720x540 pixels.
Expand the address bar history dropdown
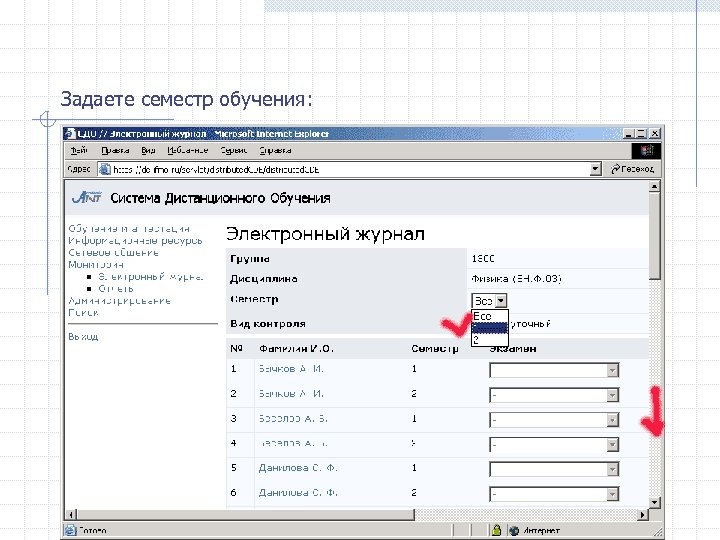pyautogui.click(x=595, y=169)
